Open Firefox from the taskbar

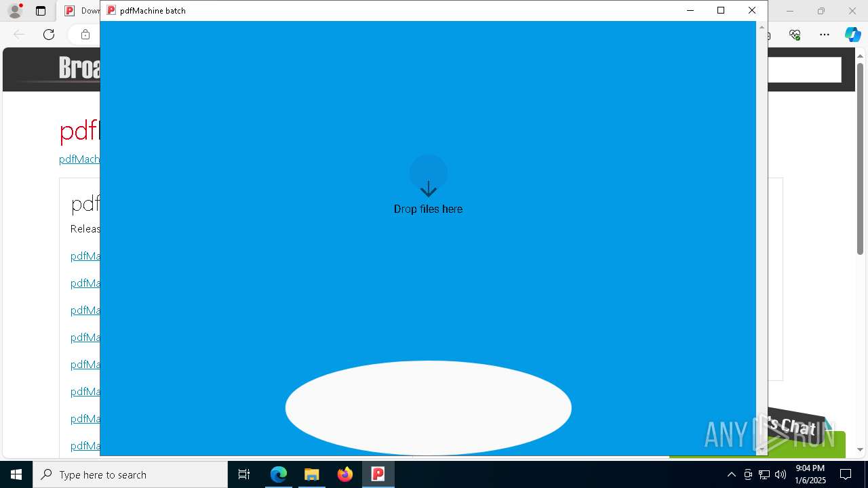345,474
